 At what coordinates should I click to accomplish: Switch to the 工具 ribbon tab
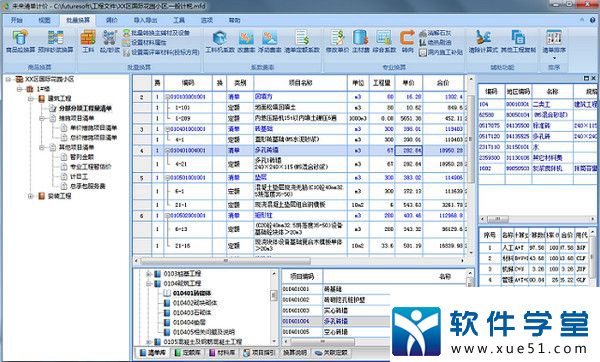pos(179,20)
